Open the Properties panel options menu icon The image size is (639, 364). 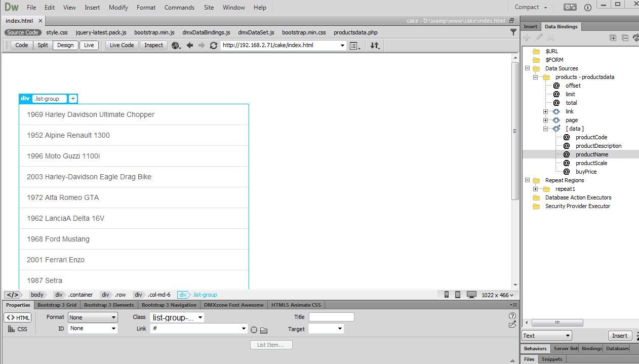[514, 305]
